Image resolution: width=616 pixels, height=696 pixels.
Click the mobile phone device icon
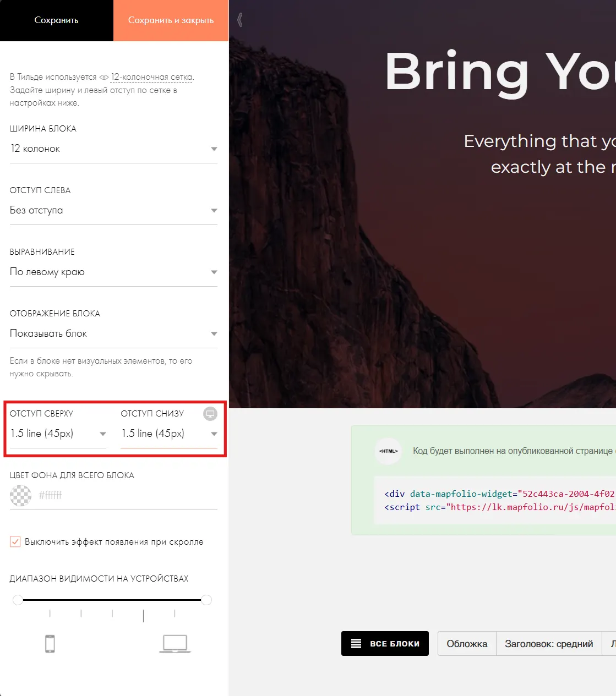[50, 643]
